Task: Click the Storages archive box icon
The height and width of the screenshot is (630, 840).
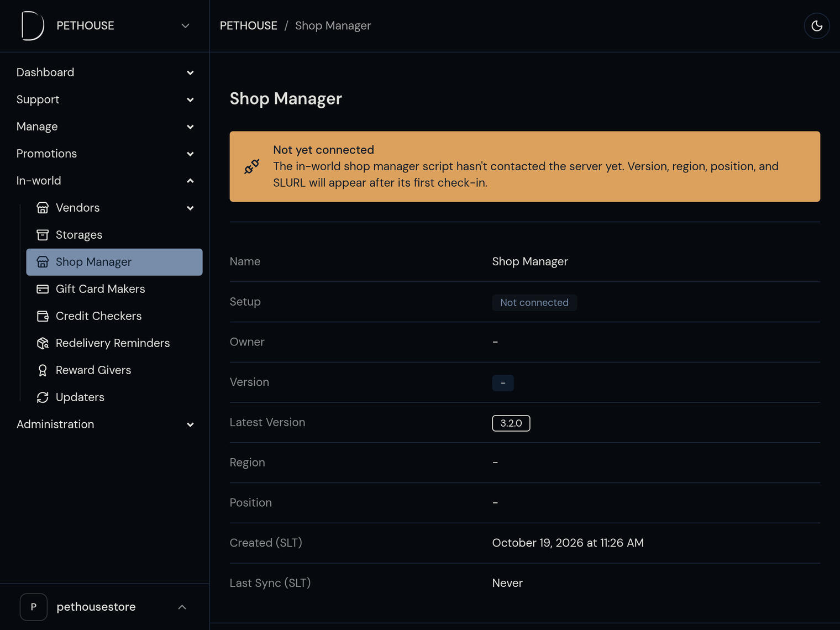Action: pos(43,235)
